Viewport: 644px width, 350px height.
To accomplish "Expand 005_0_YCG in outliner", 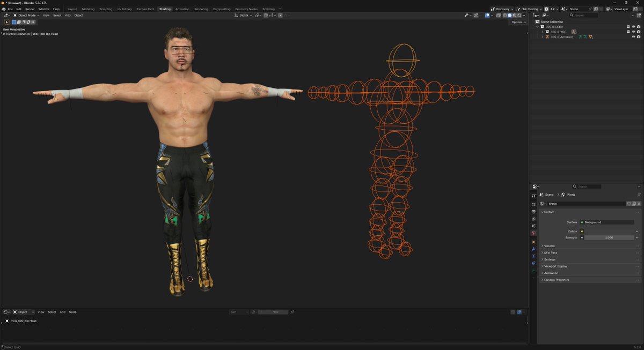I will pos(543,32).
